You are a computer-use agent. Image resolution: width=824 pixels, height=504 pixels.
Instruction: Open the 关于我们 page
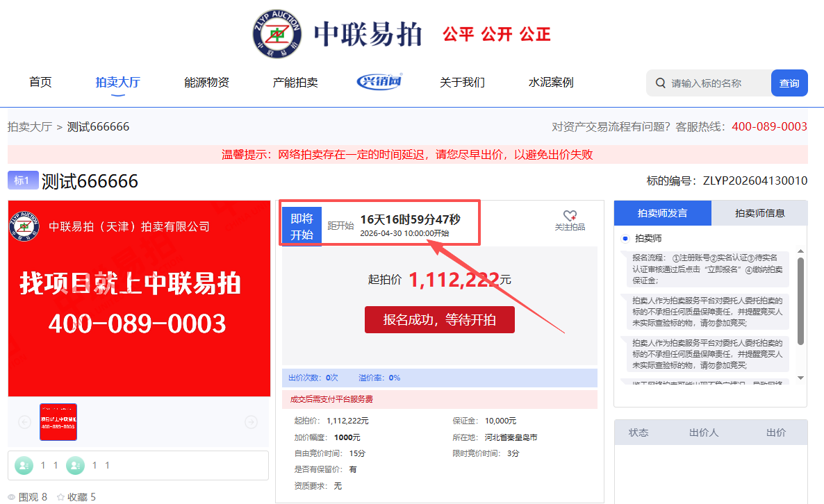point(462,83)
